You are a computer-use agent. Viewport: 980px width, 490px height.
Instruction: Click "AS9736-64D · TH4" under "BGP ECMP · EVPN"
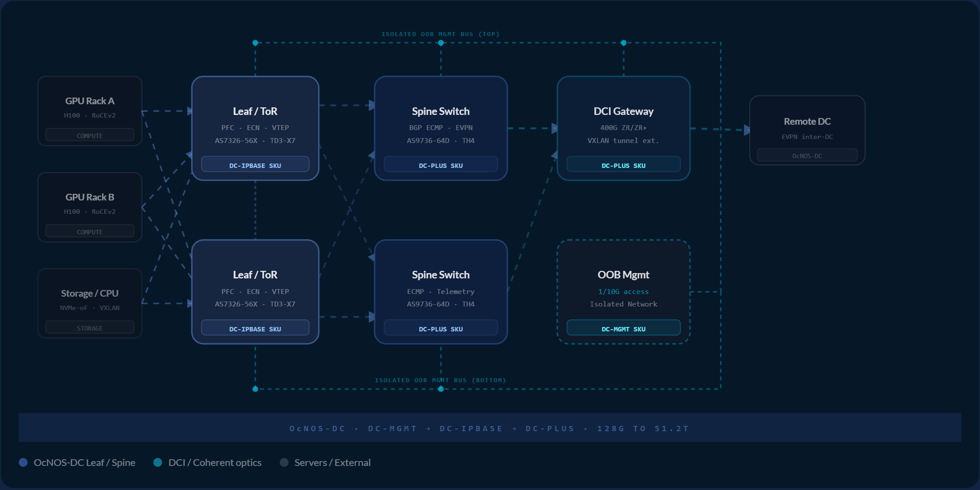[441, 141]
